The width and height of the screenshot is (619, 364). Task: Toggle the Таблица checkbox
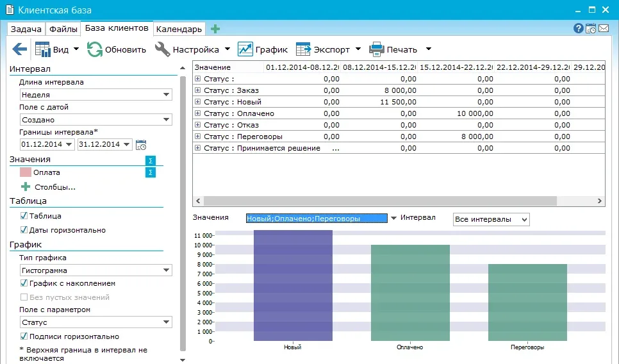click(24, 216)
